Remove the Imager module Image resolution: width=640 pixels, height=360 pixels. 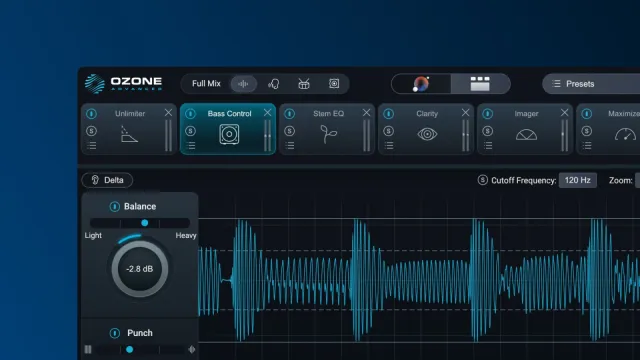tap(564, 113)
